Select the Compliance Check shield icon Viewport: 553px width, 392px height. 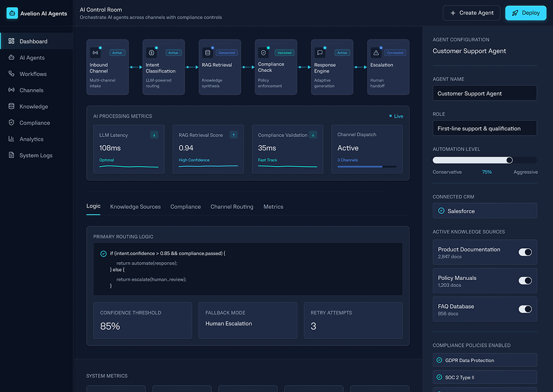264,53
